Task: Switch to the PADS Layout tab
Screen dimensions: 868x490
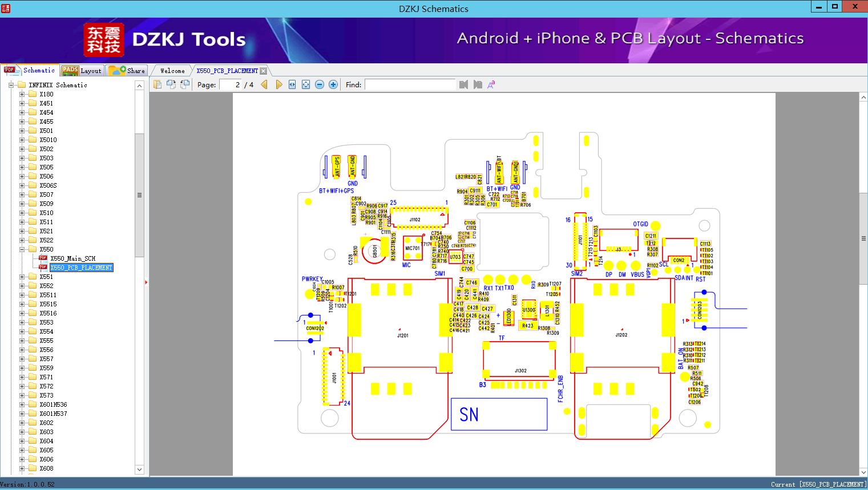Action: 81,71
